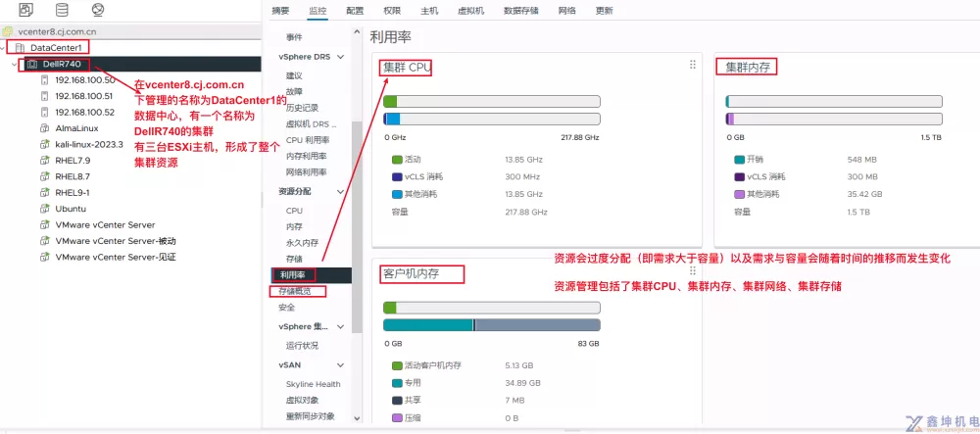The image size is (980, 434).
Task: Open 历史记录 under vSphere DRS
Action: (x=303, y=108)
